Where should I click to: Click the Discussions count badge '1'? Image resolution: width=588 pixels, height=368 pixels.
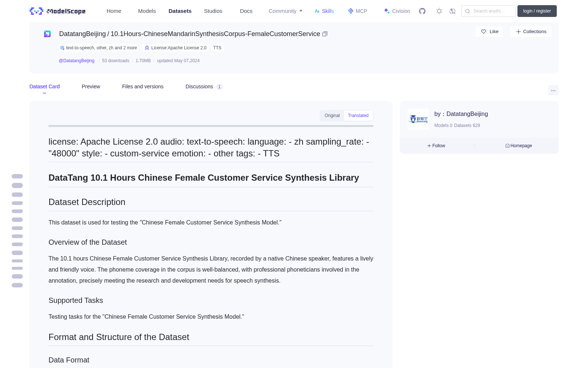(219, 87)
